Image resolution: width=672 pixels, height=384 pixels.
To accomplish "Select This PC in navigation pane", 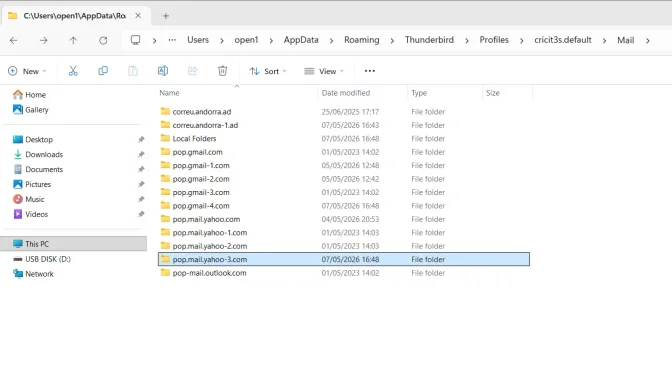I will point(74,244).
